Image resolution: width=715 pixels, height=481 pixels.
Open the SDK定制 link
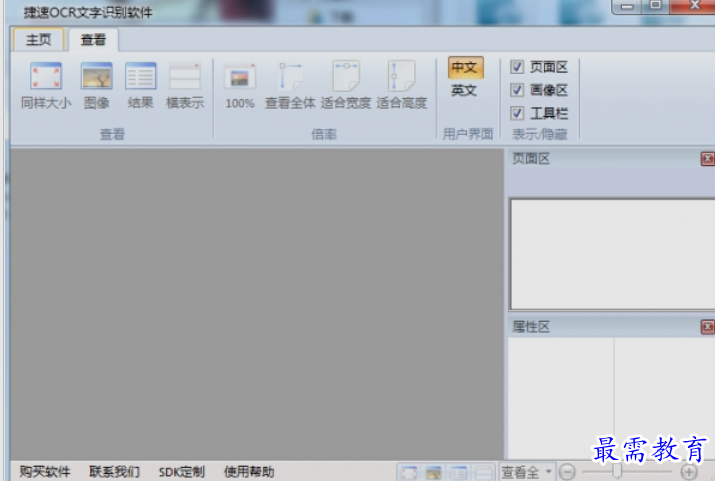[x=181, y=471]
